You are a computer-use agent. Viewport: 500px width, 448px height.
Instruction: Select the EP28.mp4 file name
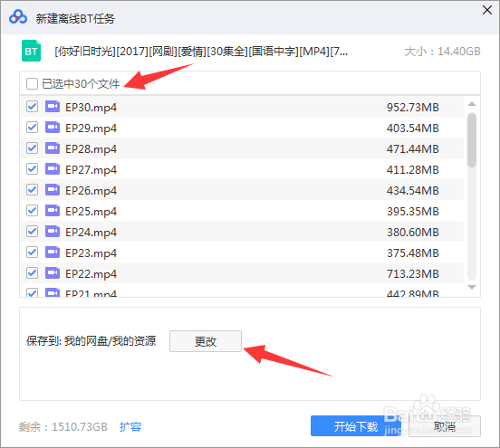click(x=91, y=148)
